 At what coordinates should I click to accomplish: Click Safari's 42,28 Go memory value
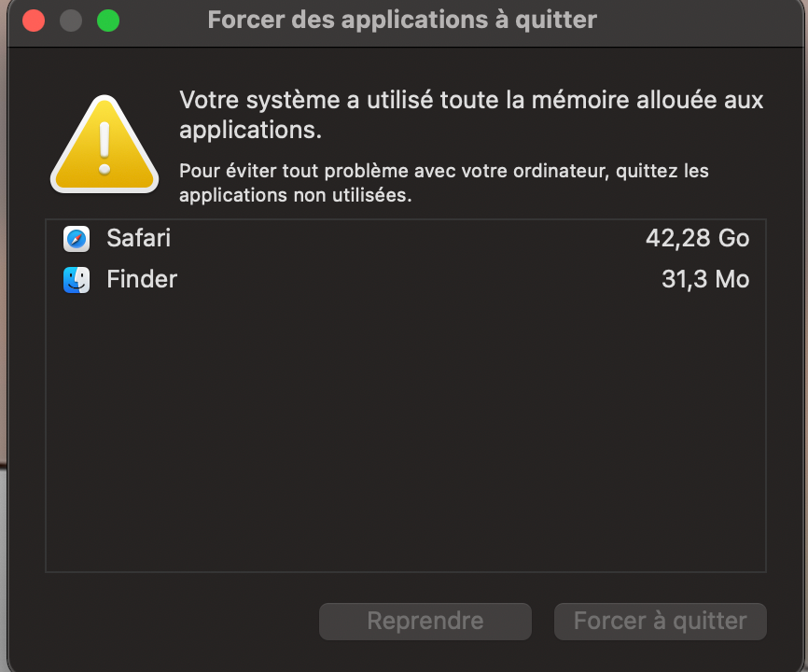click(697, 239)
